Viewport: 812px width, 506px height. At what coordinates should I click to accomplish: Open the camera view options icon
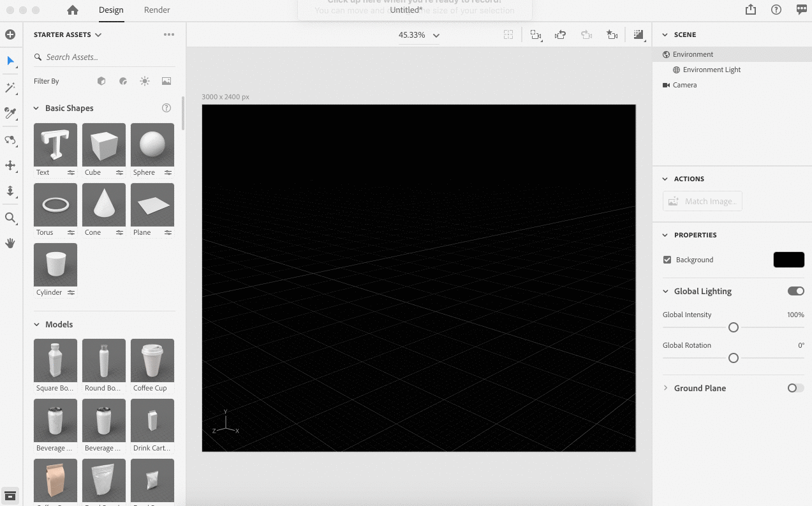[536, 35]
